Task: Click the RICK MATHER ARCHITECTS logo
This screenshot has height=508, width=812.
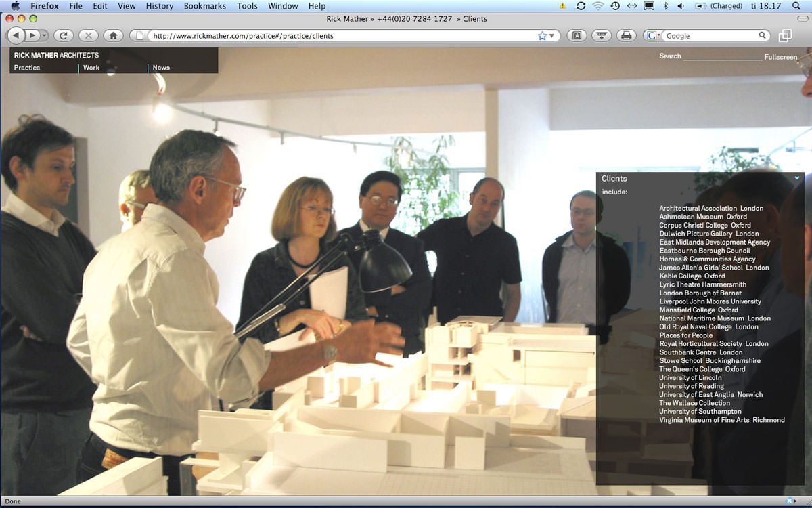Action: click(x=56, y=56)
